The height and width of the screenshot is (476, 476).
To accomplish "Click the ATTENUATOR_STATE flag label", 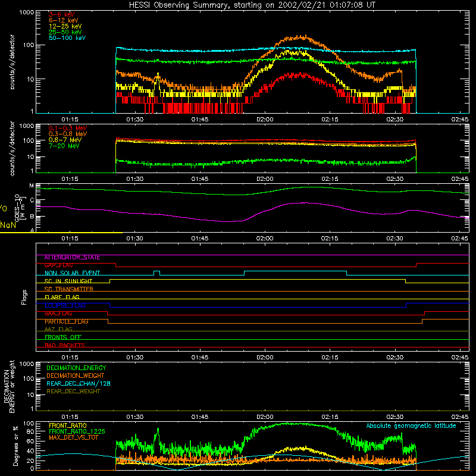I will (x=72, y=258).
